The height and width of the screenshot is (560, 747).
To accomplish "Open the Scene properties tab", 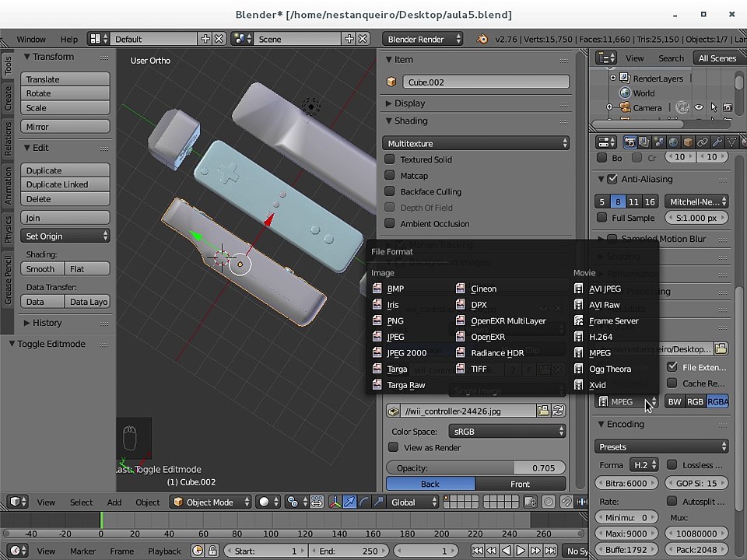I will tap(659, 142).
